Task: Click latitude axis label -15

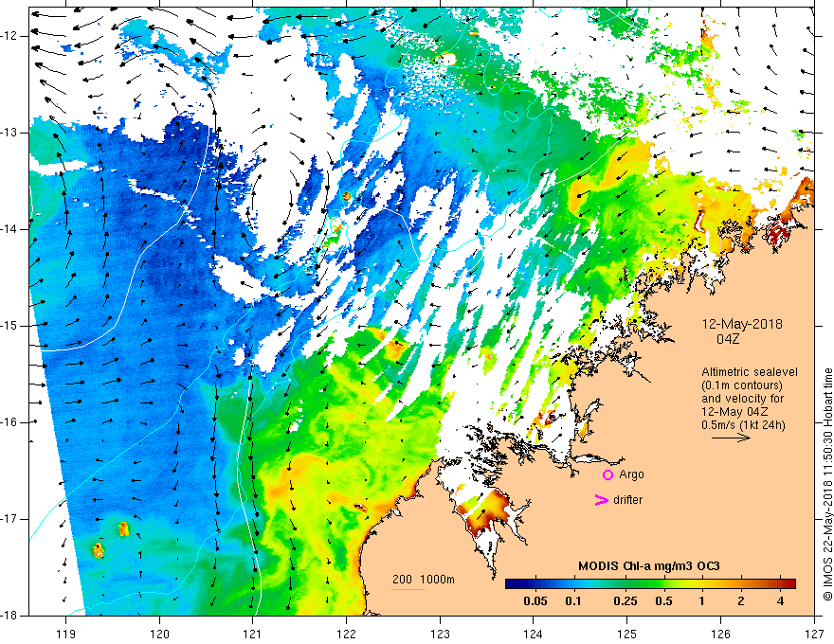Action: click(x=9, y=326)
